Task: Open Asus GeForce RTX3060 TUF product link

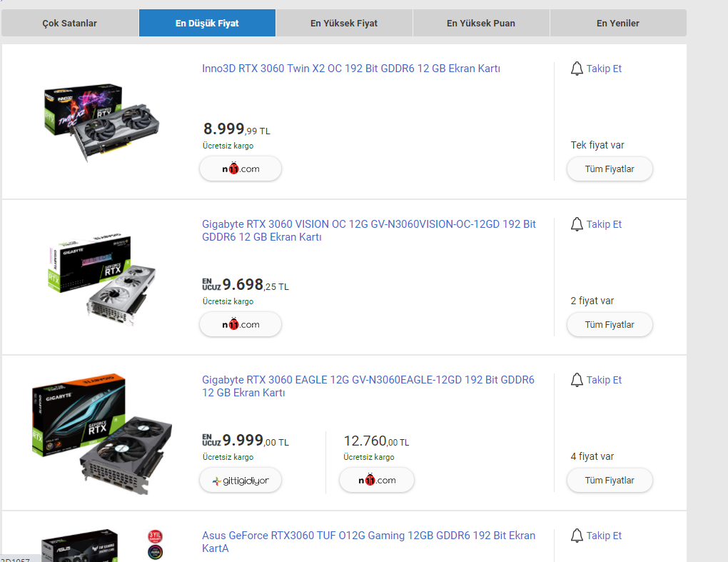Action: coord(369,541)
